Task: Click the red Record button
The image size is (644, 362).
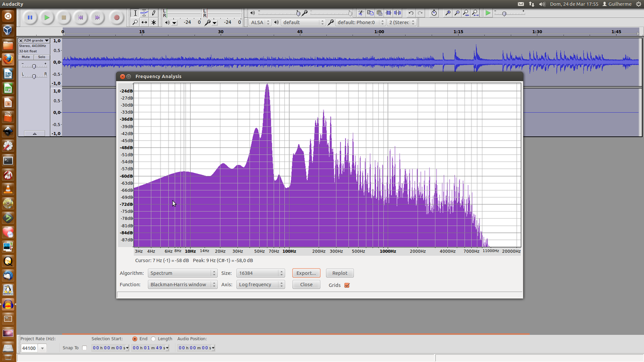Action: click(x=117, y=18)
